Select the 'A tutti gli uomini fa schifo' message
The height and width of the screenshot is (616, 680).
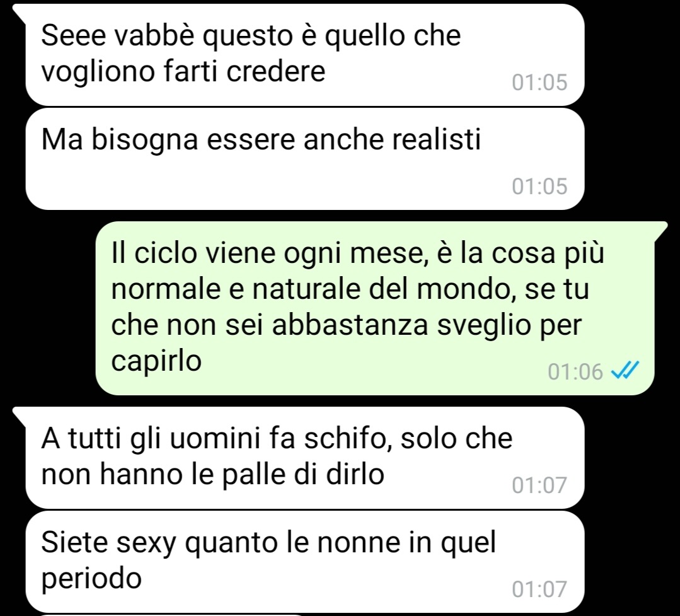click(x=305, y=458)
